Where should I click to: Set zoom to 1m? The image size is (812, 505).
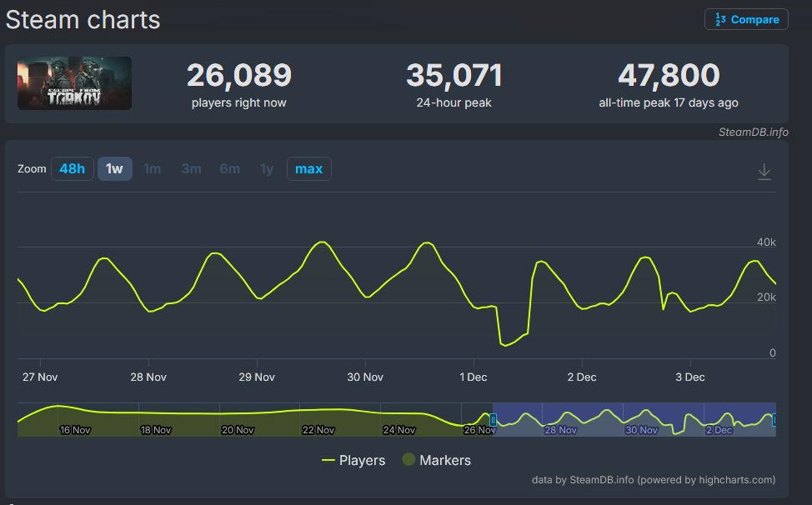pyautogui.click(x=153, y=168)
